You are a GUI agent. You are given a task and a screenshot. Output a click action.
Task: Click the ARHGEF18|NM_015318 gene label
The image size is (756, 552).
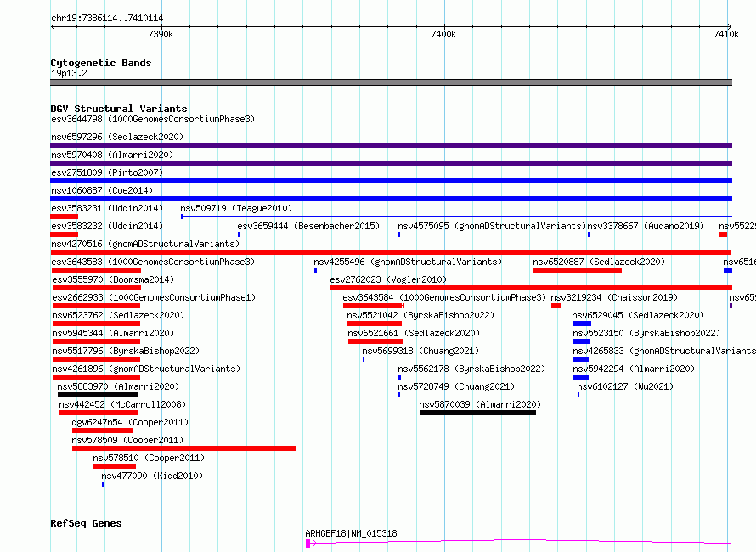[x=351, y=533]
